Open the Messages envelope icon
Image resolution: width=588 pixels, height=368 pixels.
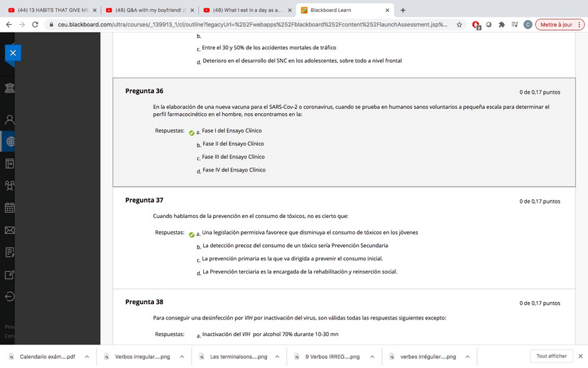[10, 231]
